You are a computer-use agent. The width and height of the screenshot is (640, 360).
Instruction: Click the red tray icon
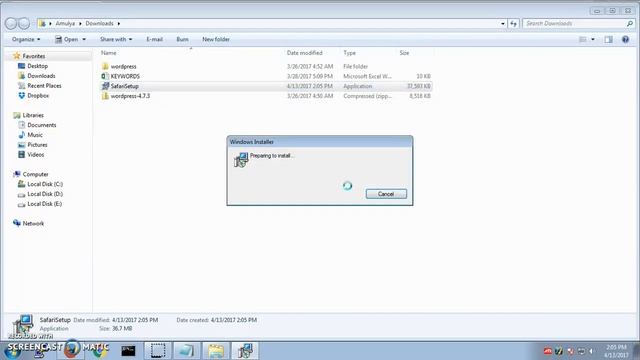[548, 351]
